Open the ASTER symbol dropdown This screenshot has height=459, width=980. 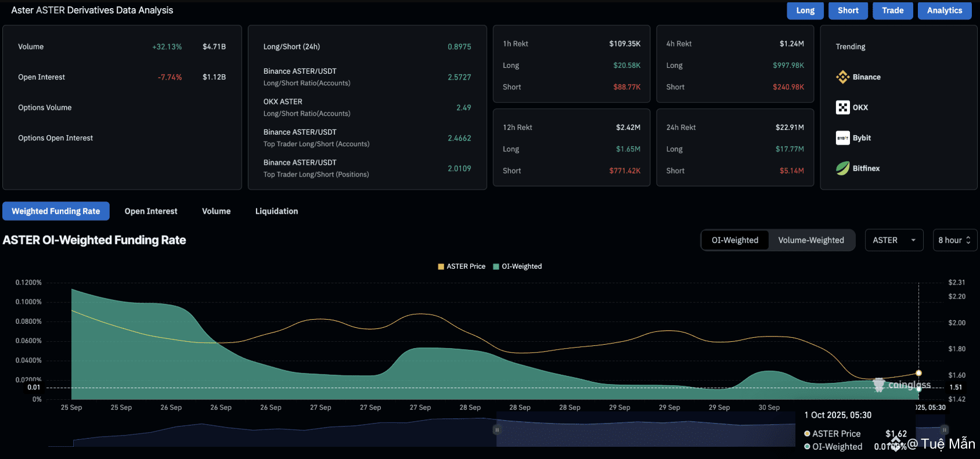(893, 240)
